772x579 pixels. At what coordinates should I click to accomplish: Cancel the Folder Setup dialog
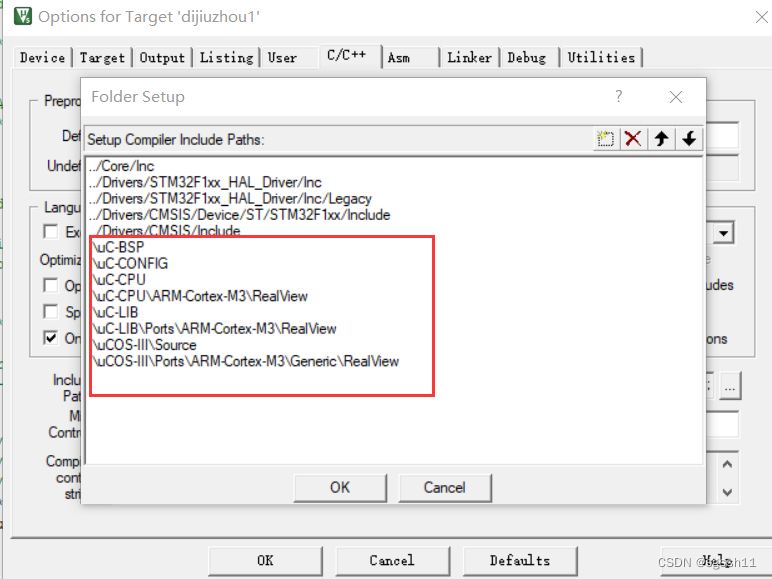[x=445, y=487]
